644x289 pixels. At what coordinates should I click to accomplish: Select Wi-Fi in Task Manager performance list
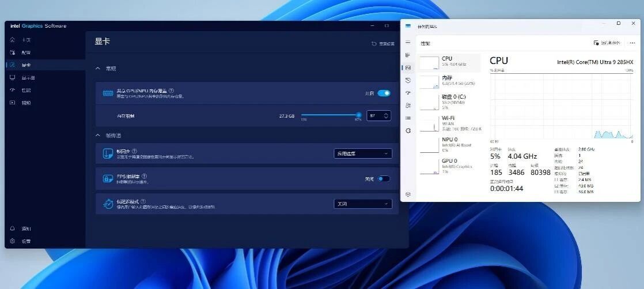[x=449, y=123]
